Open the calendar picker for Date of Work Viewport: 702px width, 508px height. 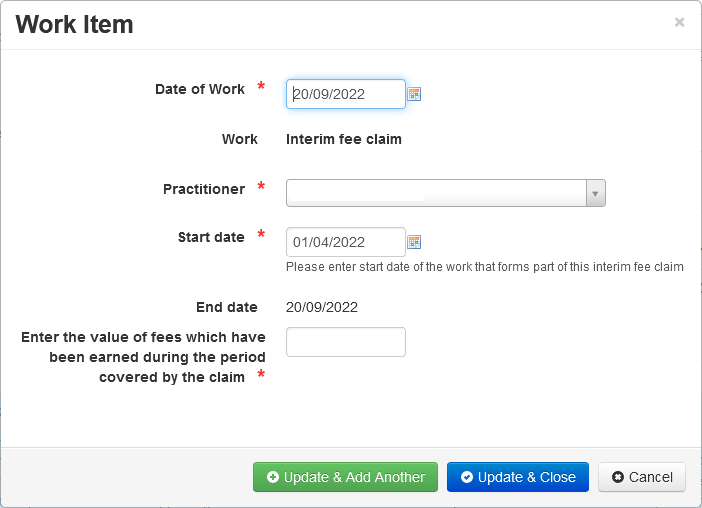414,94
